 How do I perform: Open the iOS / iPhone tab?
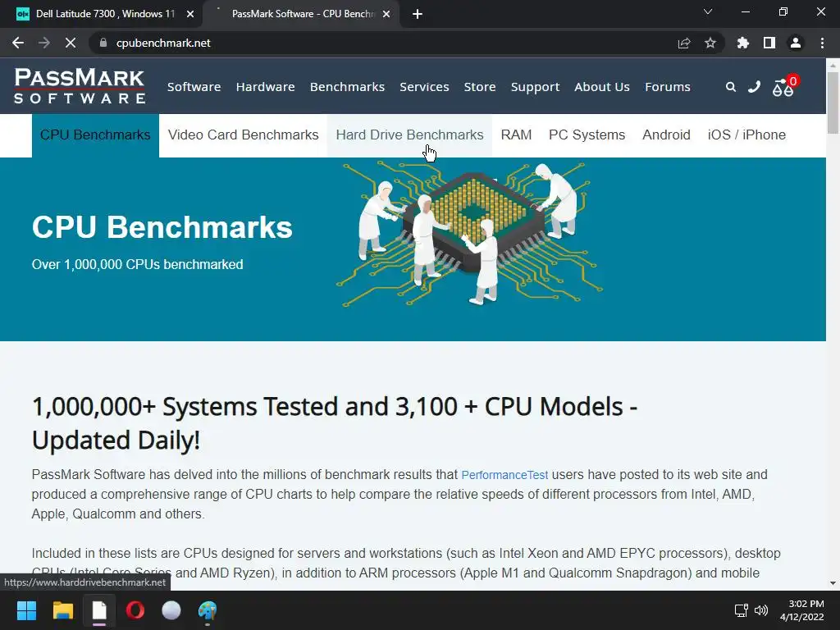(746, 135)
